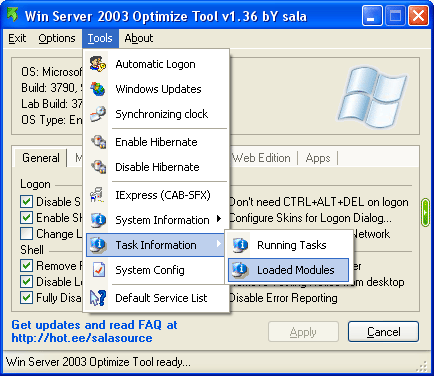This screenshot has width=434, height=376.
Task: Click the resize grip in the status bar corner
Action: pos(422,366)
